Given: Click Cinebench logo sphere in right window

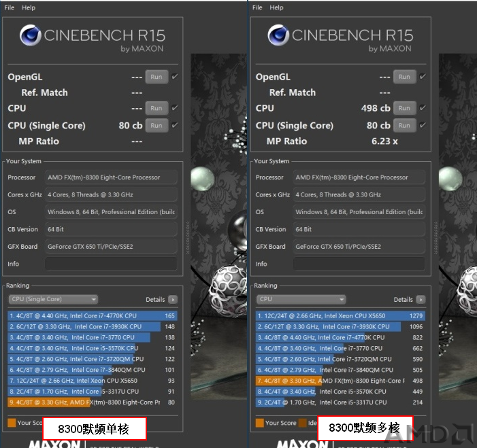Looking at the screenshot, I should pos(278,35).
